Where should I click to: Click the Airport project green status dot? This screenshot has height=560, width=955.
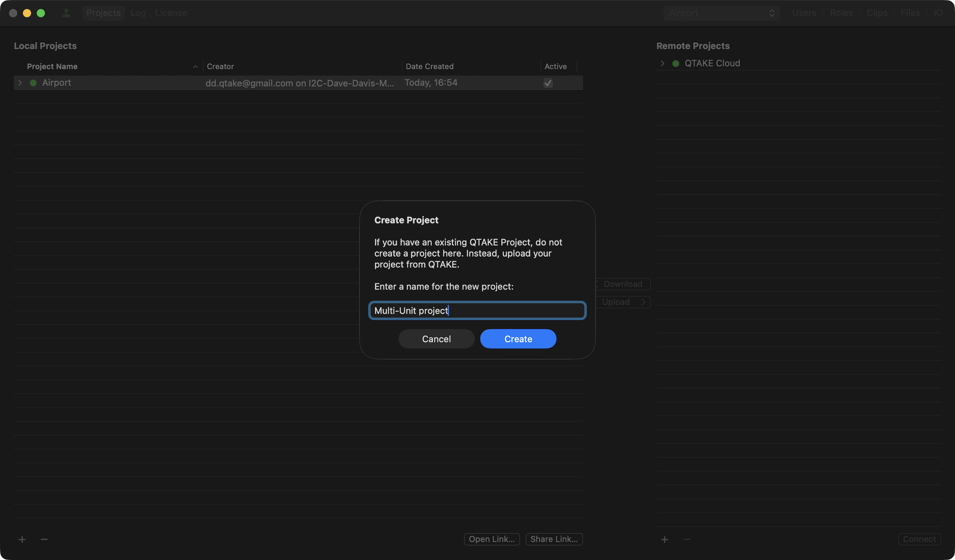(33, 83)
